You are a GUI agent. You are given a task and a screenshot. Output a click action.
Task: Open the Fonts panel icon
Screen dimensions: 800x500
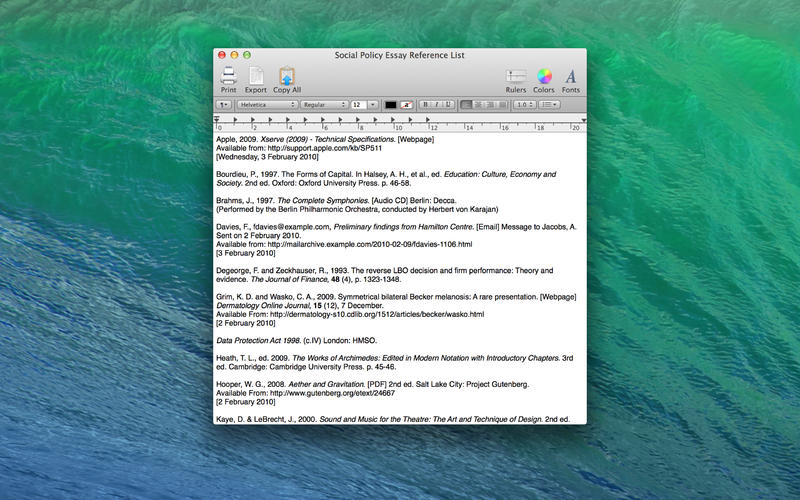(571, 76)
